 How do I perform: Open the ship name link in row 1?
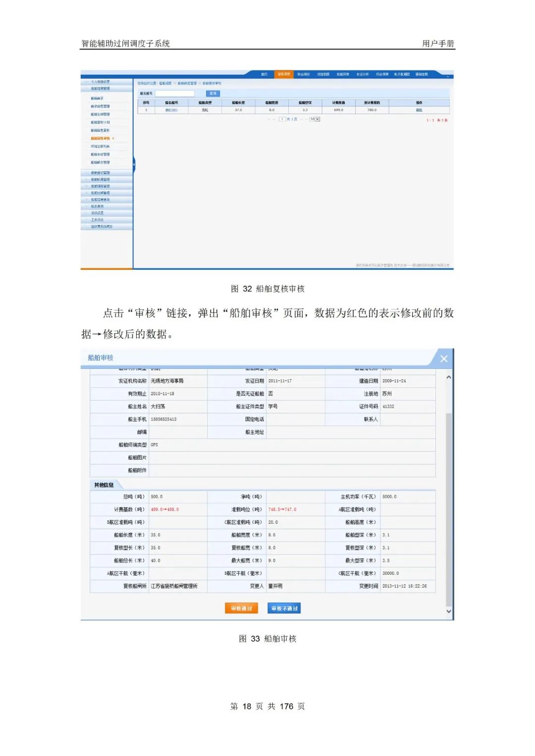click(x=171, y=110)
